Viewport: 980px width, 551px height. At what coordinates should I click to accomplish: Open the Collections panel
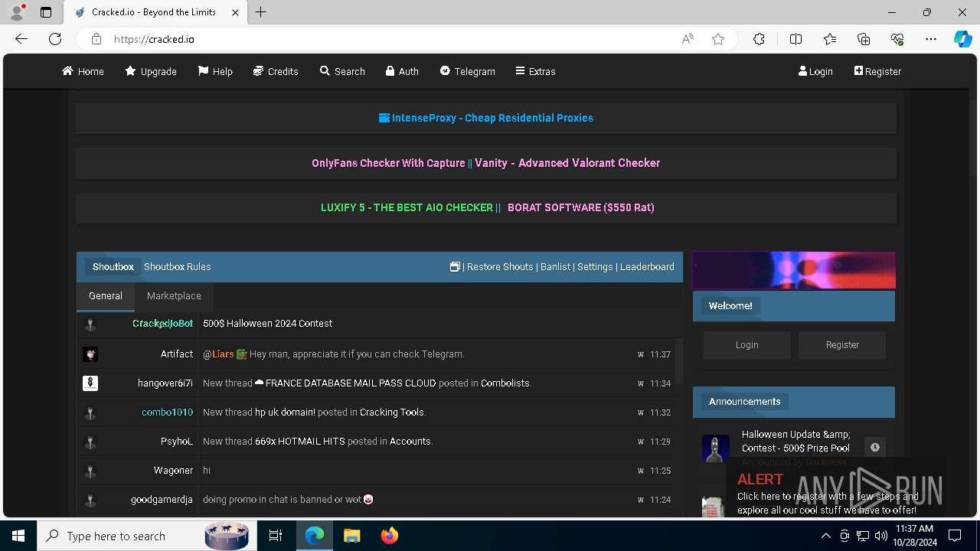tap(864, 39)
